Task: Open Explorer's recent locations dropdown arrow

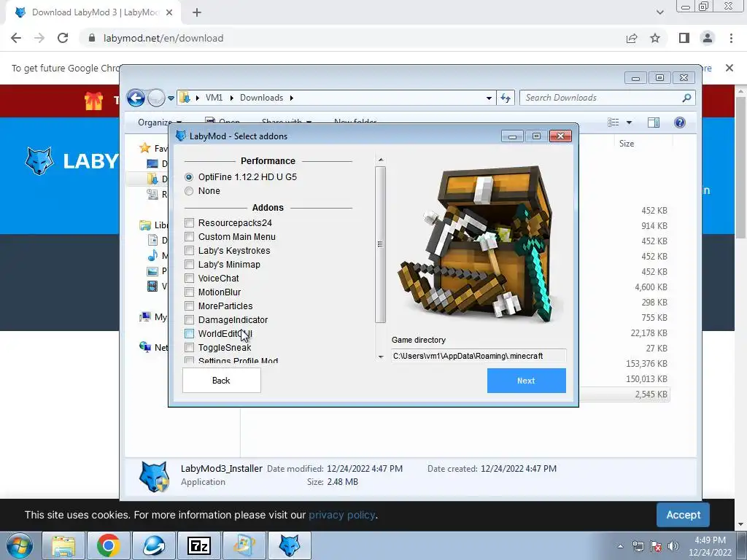Action: [171, 98]
